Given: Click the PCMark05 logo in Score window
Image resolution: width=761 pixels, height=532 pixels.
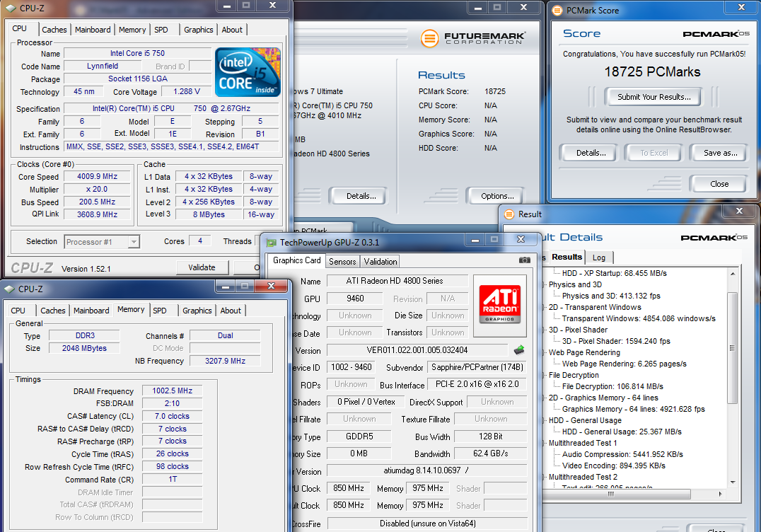Looking at the screenshot, I should [716, 33].
